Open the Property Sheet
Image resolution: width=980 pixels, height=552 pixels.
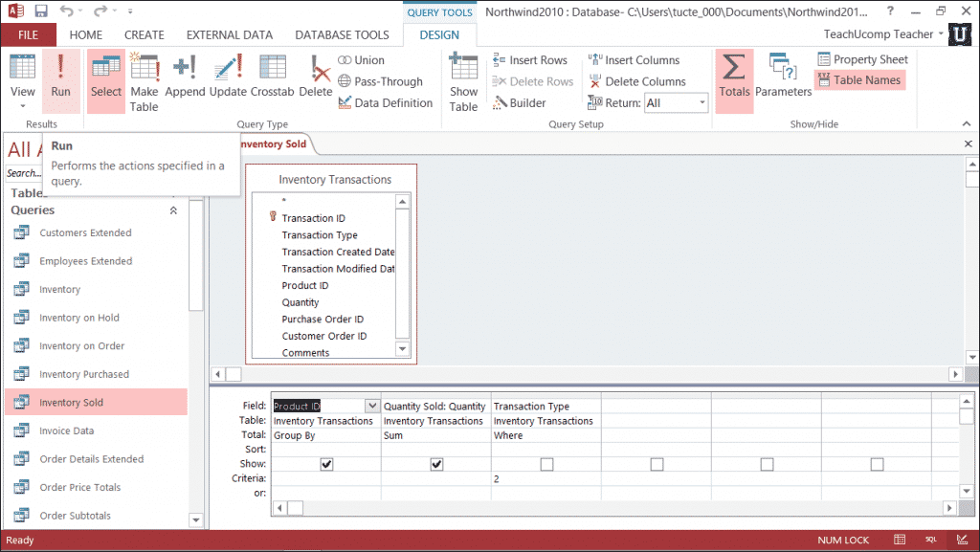point(862,59)
